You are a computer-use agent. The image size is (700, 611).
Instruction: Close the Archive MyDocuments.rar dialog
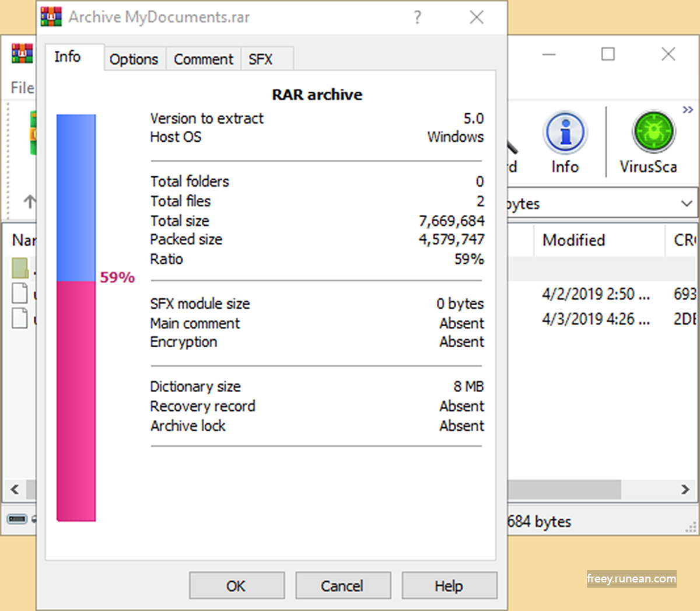[x=477, y=18]
